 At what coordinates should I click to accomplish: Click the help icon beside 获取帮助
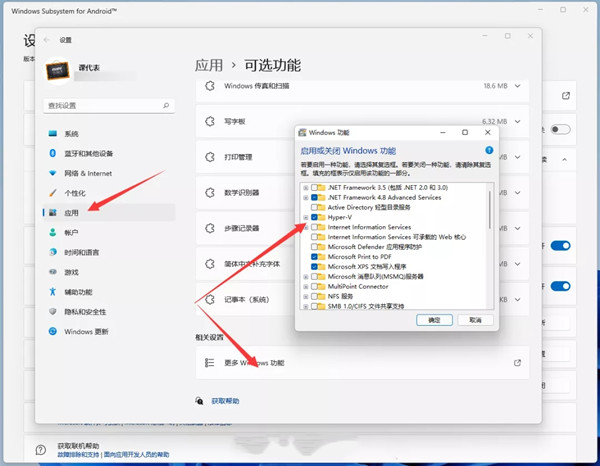pos(199,401)
